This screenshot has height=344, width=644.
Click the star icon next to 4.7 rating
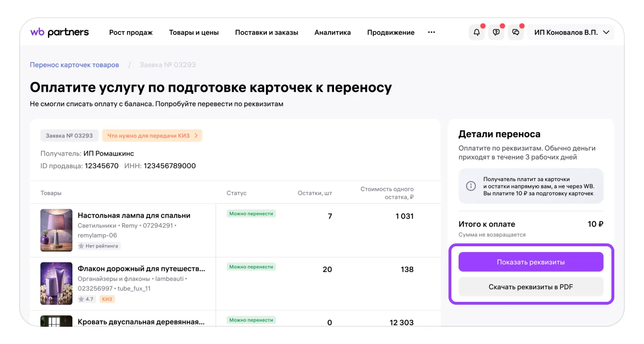[81, 299]
